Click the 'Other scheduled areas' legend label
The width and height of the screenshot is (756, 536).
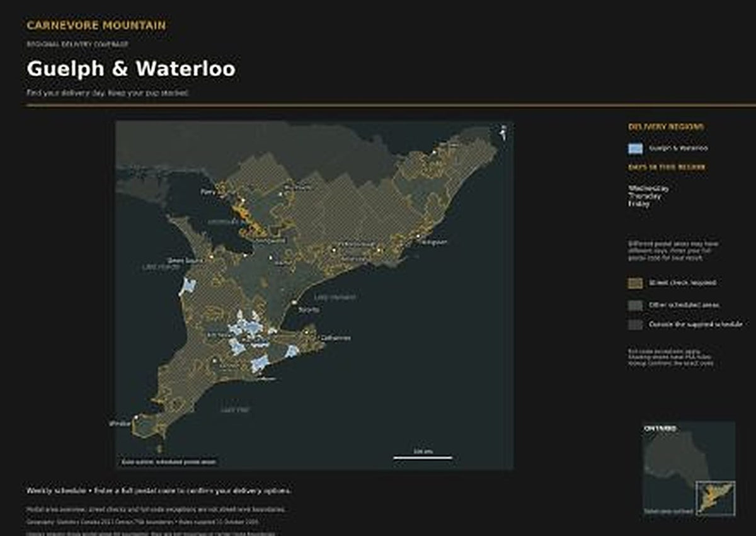coord(684,305)
